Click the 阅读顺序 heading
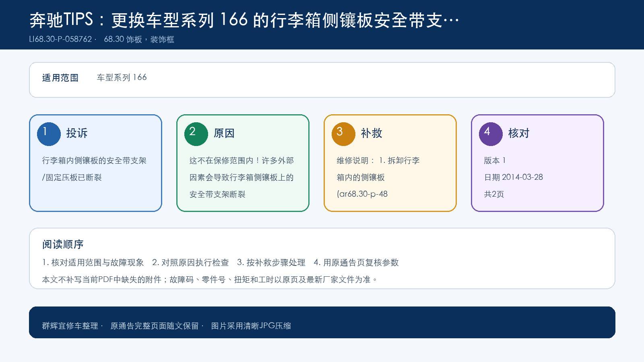This screenshot has height=362, width=644. pos(63,245)
